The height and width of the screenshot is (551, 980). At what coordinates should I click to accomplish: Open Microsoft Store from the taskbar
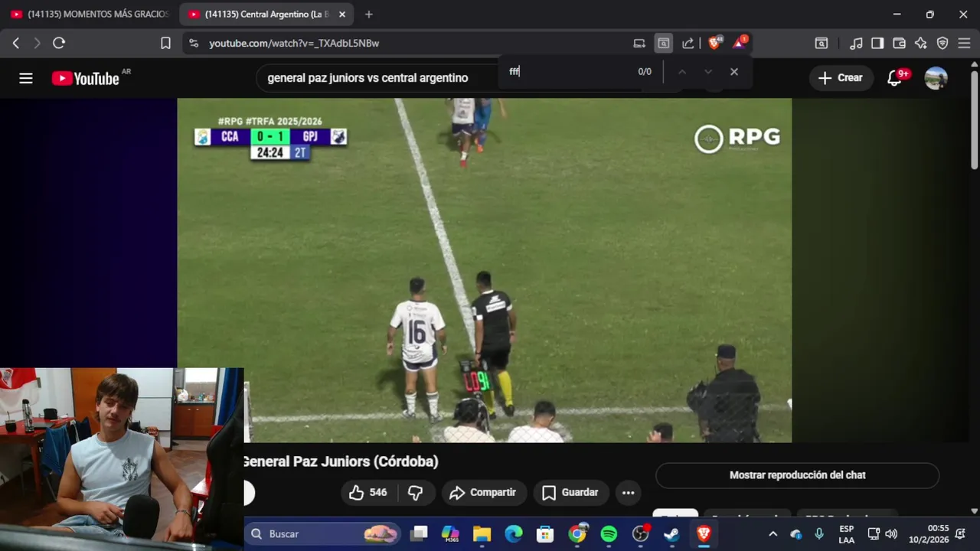click(x=545, y=534)
